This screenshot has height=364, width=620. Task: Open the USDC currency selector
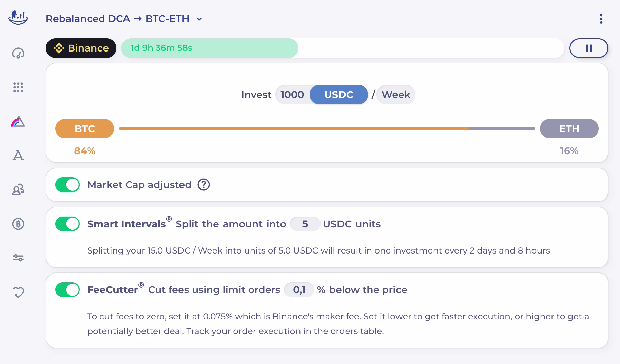(x=339, y=95)
